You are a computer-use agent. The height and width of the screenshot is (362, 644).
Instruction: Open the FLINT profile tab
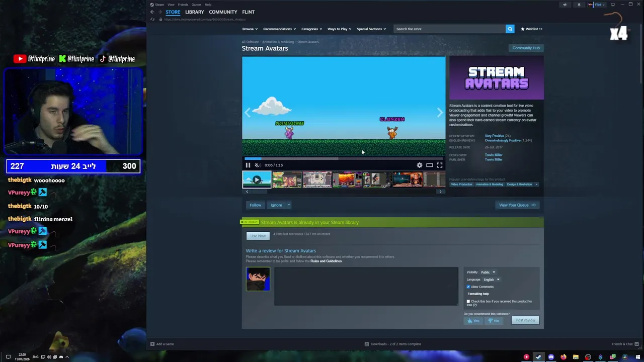[248, 12]
